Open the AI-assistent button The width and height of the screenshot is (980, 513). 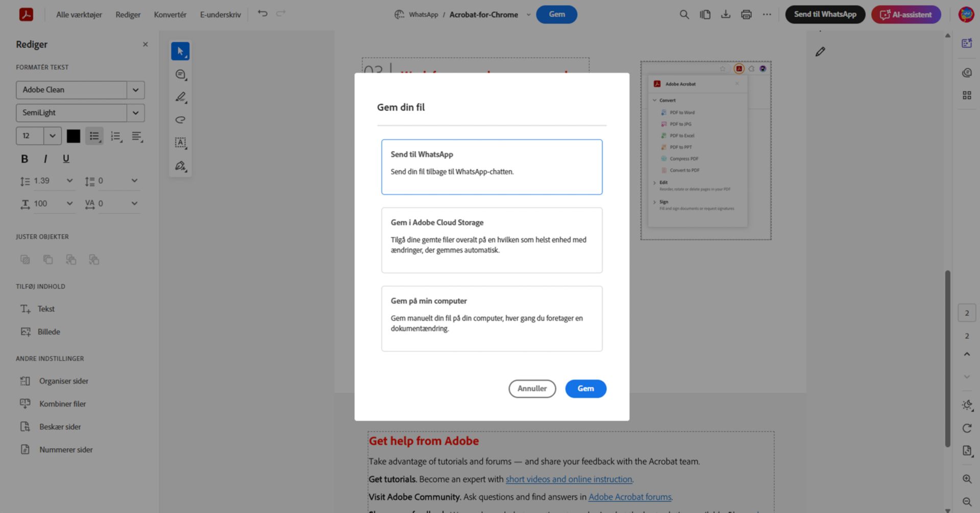(x=906, y=14)
